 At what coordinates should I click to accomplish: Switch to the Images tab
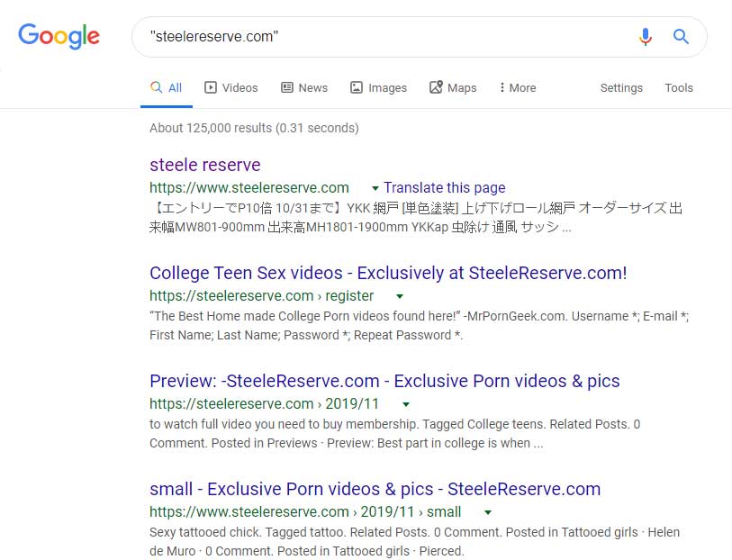(x=378, y=87)
